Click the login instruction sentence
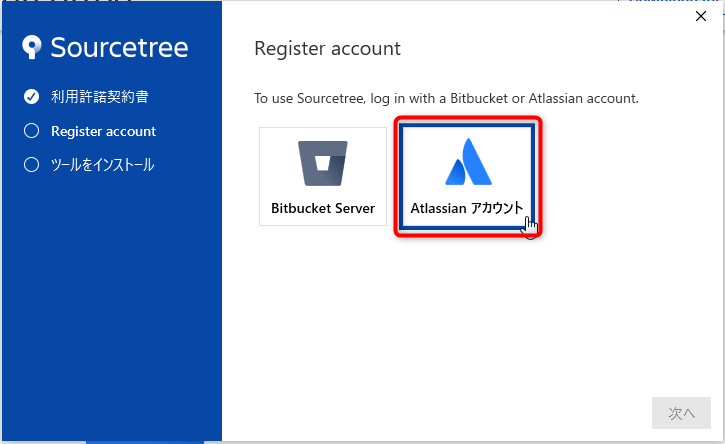Screen dimensions: 725x444 click(446, 99)
